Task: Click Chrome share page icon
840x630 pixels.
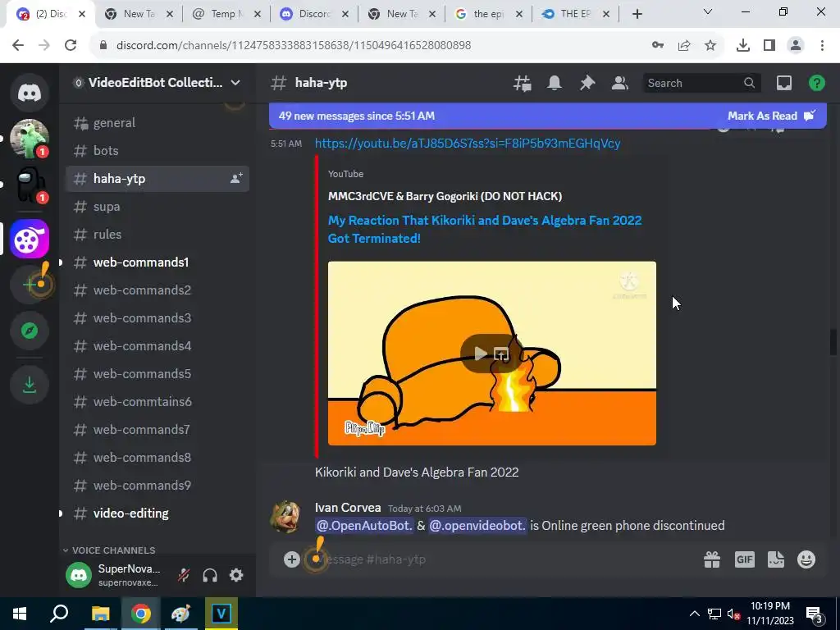Action: click(x=684, y=46)
